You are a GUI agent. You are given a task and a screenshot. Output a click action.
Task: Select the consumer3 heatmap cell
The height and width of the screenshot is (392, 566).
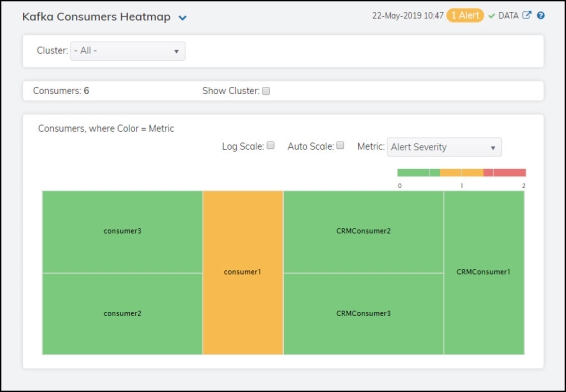(122, 232)
